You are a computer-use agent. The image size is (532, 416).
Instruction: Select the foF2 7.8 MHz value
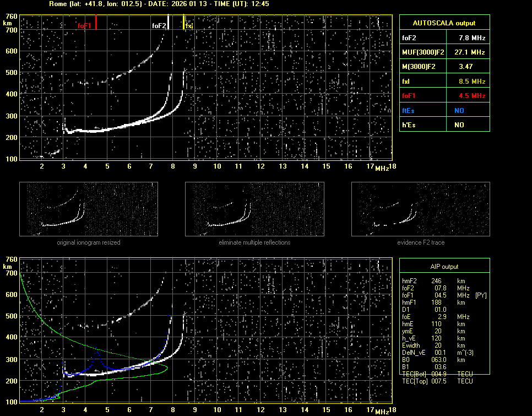471,38
